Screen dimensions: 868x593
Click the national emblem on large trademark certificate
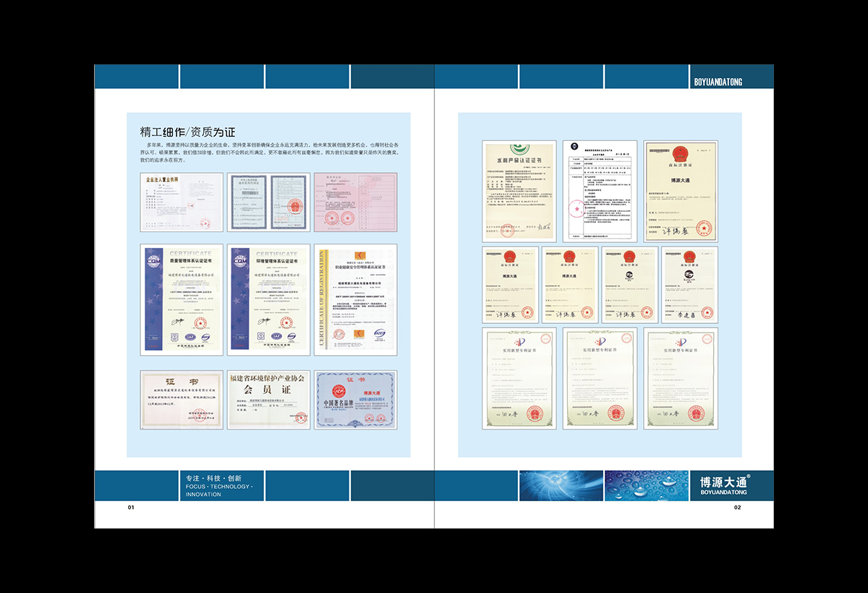[x=681, y=153]
